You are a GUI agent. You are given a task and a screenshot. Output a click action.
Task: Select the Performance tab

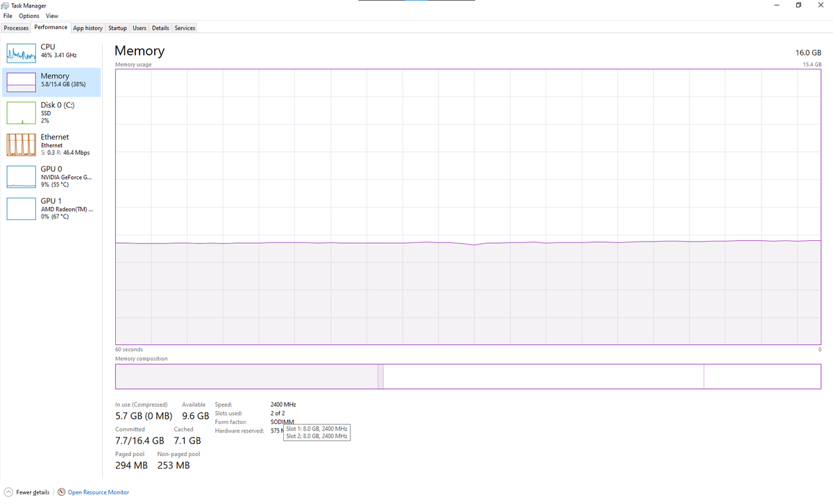click(x=51, y=27)
